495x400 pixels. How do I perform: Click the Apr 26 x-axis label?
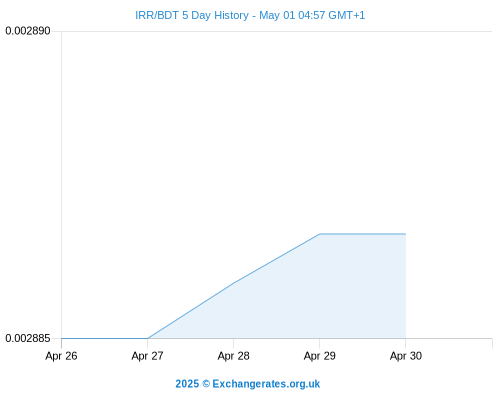61,356
